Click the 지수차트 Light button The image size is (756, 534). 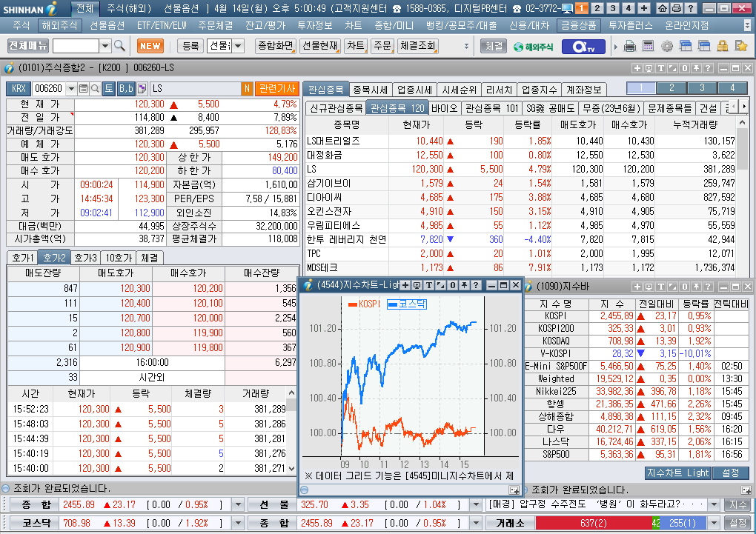[x=678, y=473]
